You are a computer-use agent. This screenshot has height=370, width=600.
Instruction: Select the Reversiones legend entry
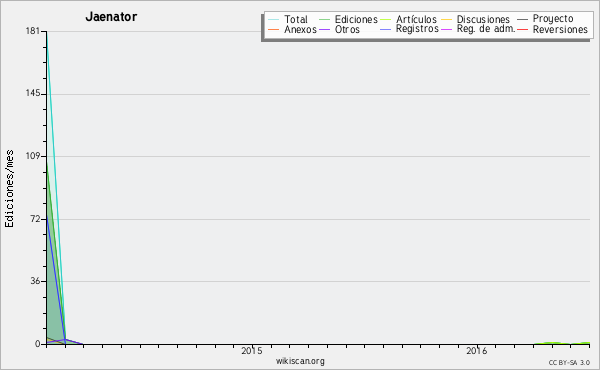tap(560, 29)
